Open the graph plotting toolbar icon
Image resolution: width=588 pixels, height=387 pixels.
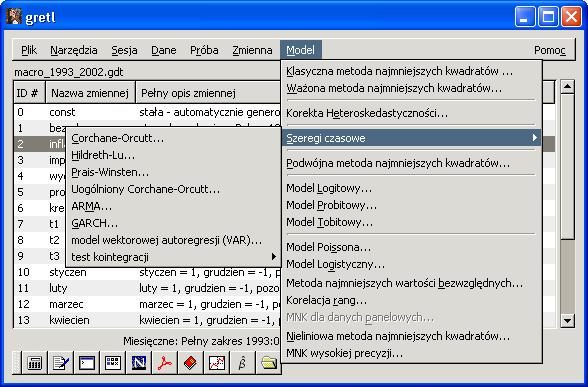pyautogui.click(x=217, y=363)
